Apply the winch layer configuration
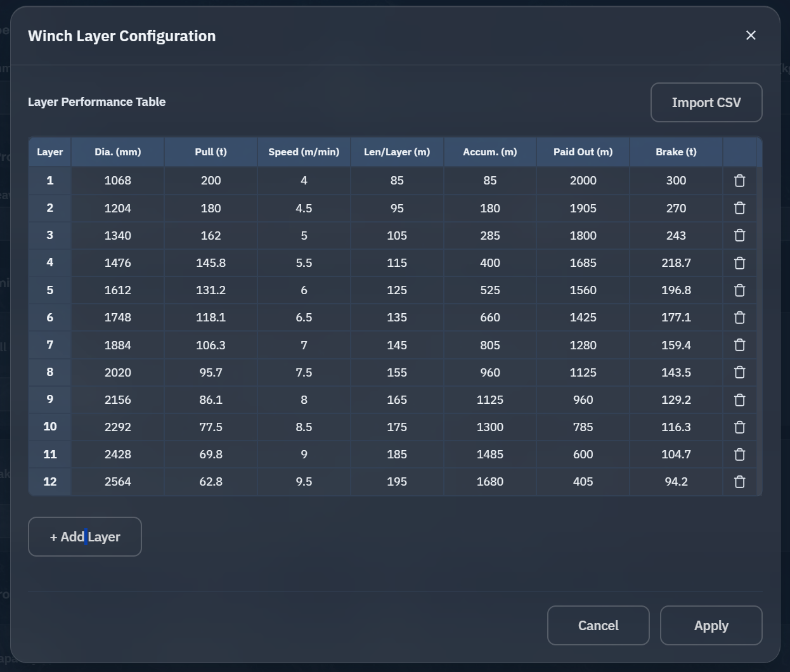This screenshot has width=790, height=672. 711,625
